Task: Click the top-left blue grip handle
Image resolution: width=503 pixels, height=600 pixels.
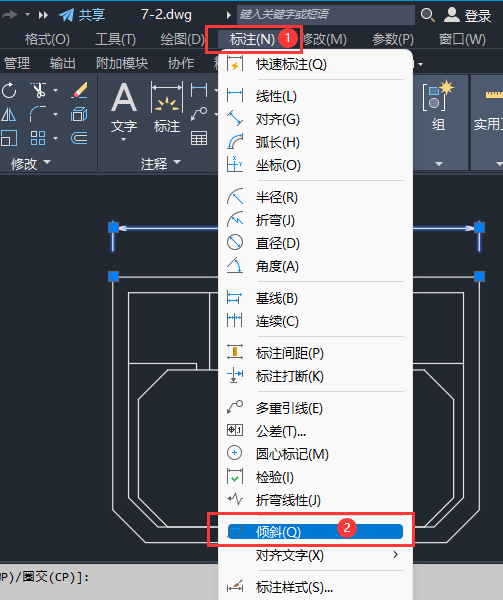Action: pyautogui.click(x=113, y=228)
